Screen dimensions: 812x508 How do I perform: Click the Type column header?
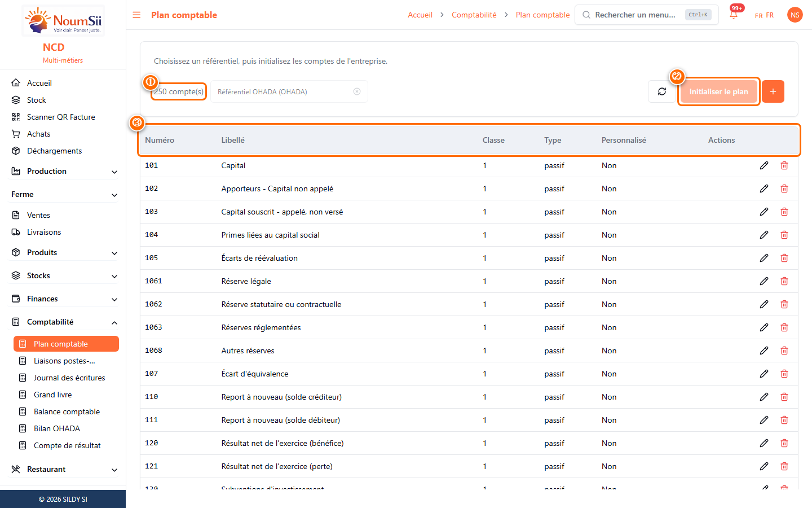553,140
